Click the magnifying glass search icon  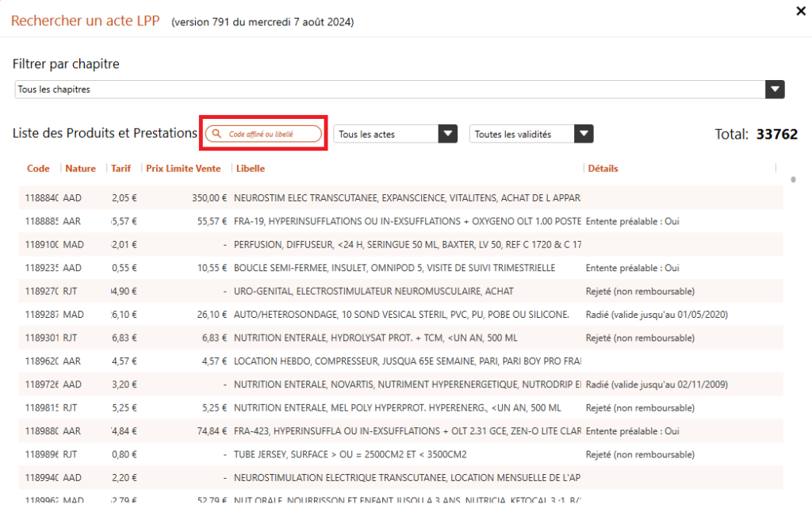216,135
